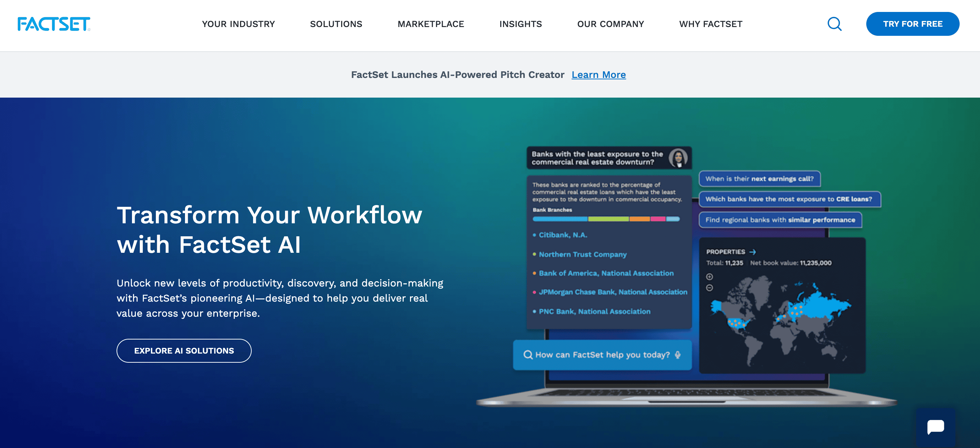Open the SOLUTIONS menu item

click(336, 24)
